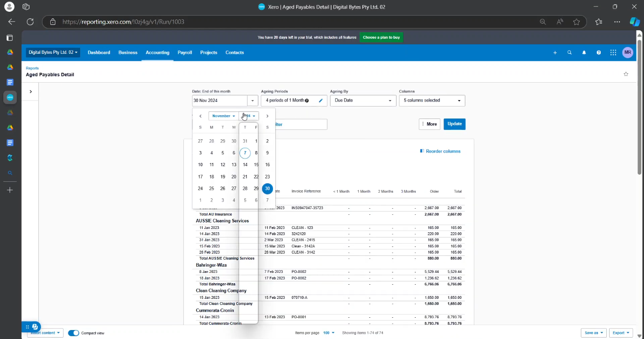Go to previous month in calendar

click(x=200, y=116)
